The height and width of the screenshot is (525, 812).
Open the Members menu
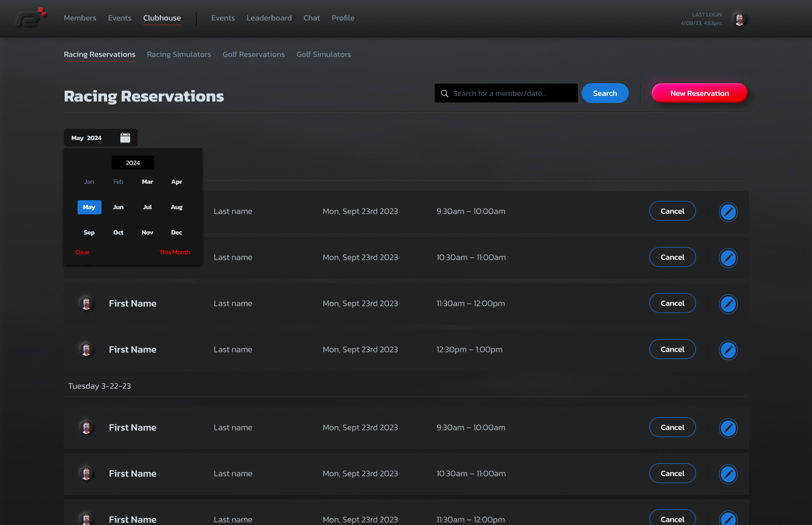pyautogui.click(x=80, y=18)
